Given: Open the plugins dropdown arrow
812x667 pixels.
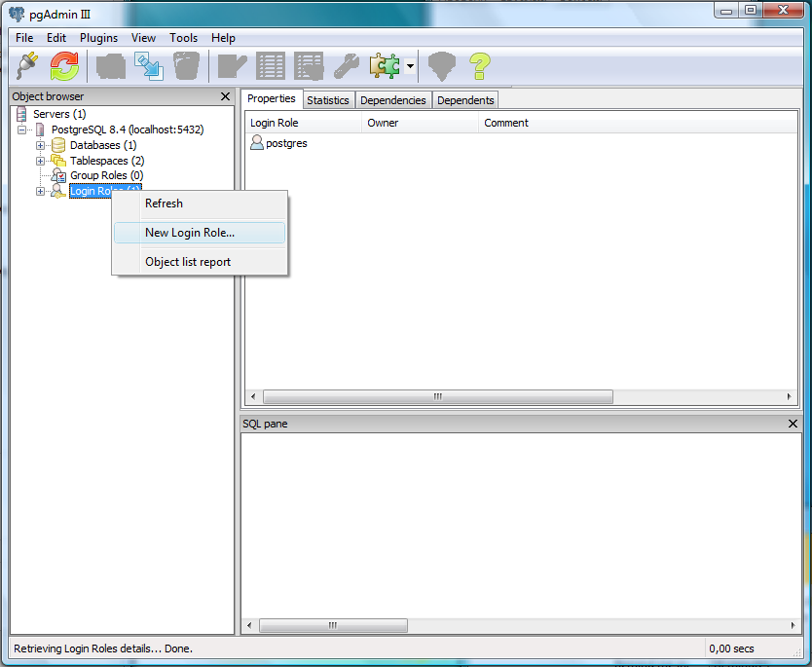Looking at the screenshot, I should (x=410, y=66).
